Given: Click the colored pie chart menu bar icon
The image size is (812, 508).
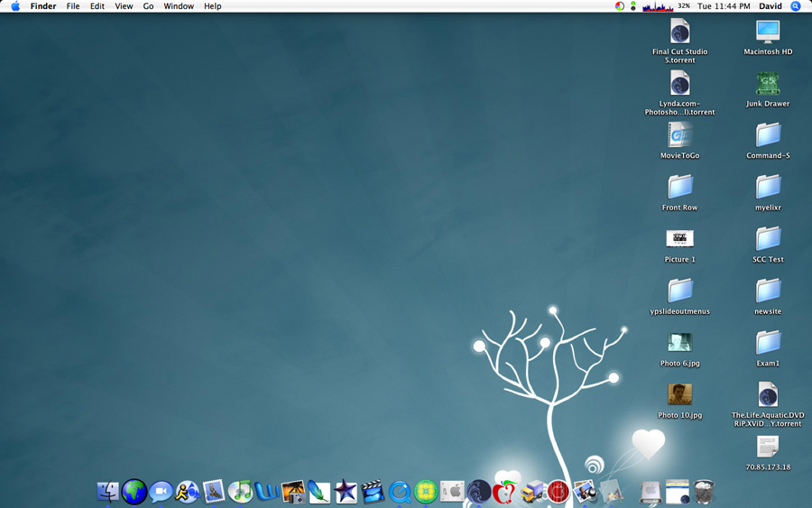Looking at the screenshot, I should [619, 6].
